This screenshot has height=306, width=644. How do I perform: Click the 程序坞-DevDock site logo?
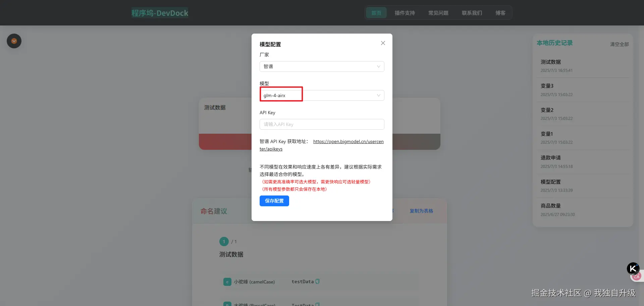point(160,13)
